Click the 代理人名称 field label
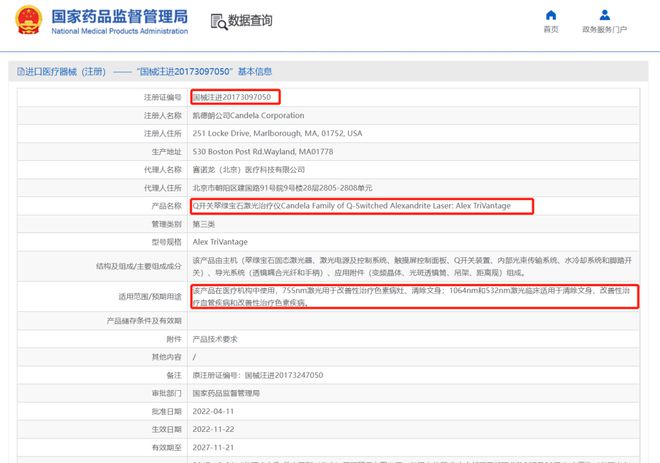This screenshot has width=660, height=463. (x=162, y=170)
